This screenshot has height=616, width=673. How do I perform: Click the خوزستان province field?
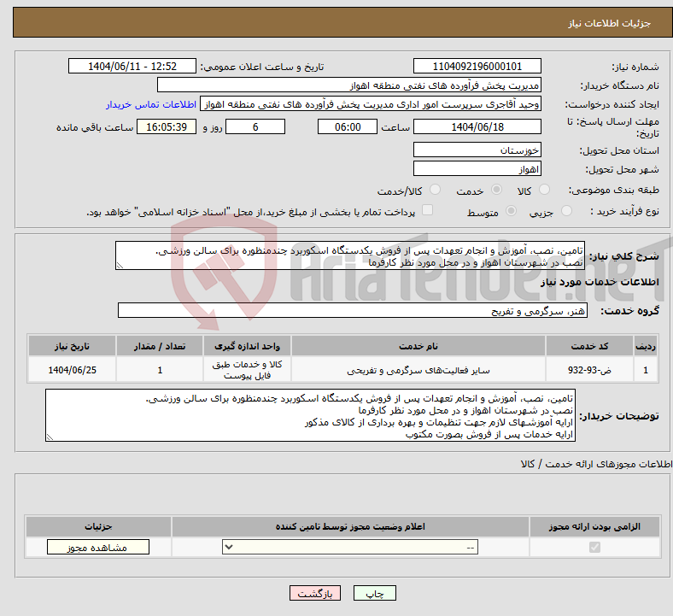477,150
